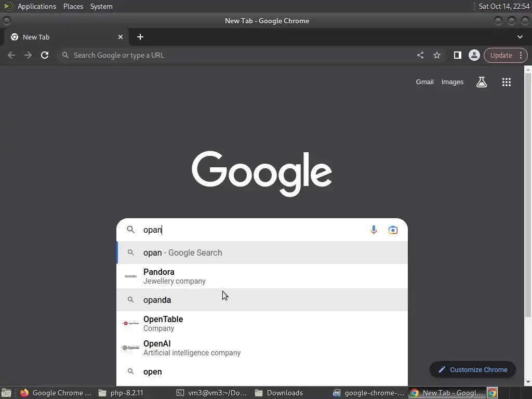
Task: Click the Applications menu logo icon
Action: click(8, 6)
